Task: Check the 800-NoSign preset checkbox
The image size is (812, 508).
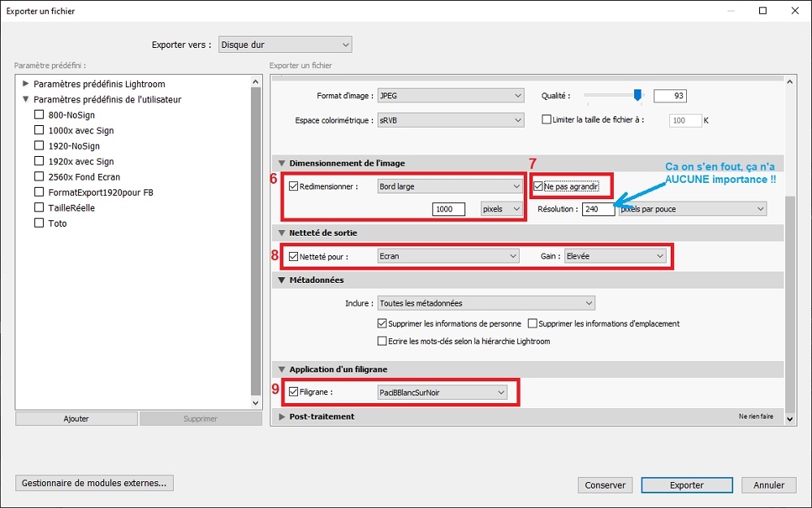Action: tap(39, 115)
